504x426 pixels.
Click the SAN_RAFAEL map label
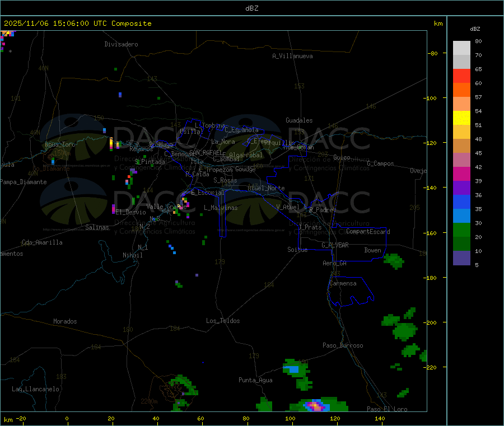tap(206, 152)
